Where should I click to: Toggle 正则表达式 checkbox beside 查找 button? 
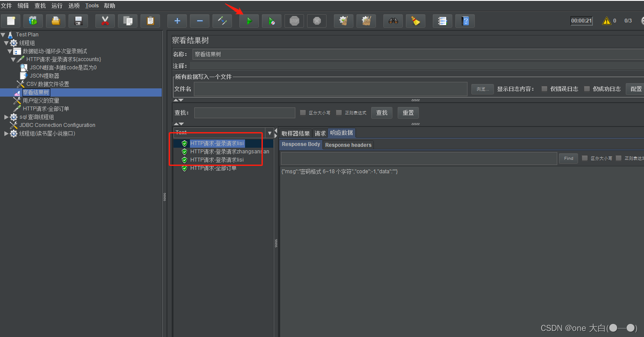tap(339, 113)
